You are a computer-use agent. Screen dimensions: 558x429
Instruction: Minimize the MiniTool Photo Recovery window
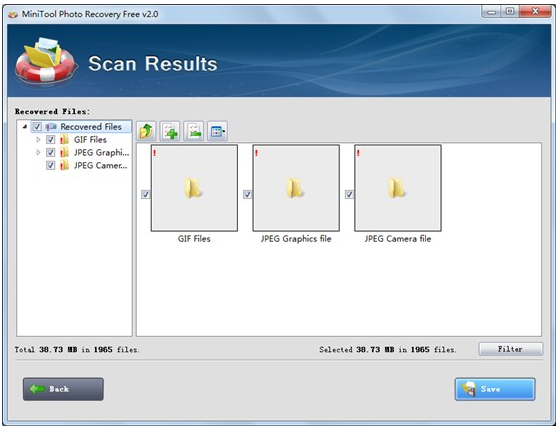click(491, 12)
